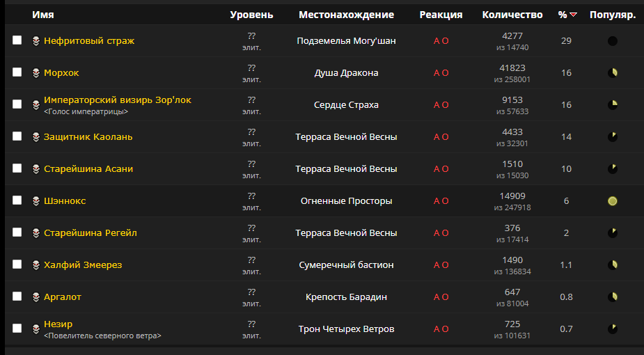Click the popularity pie icon for Нефритовый страж
Viewport: 644px width, 355px height.
click(x=613, y=41)
